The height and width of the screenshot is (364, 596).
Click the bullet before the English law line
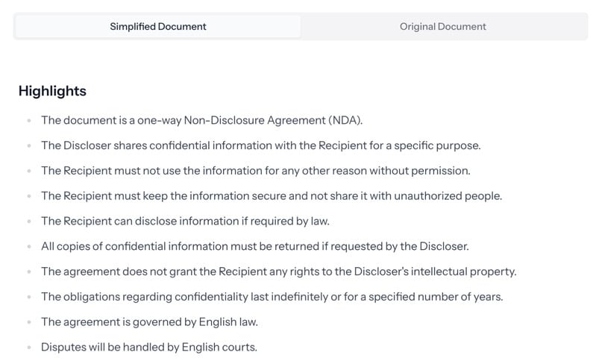click(28, 322)
